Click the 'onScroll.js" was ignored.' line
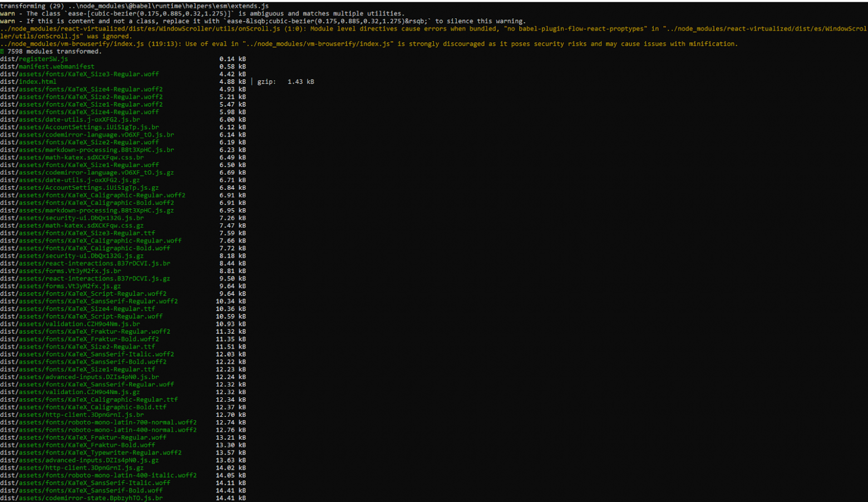The height and width of the screenshot is (502, 868). pos(66,36)
